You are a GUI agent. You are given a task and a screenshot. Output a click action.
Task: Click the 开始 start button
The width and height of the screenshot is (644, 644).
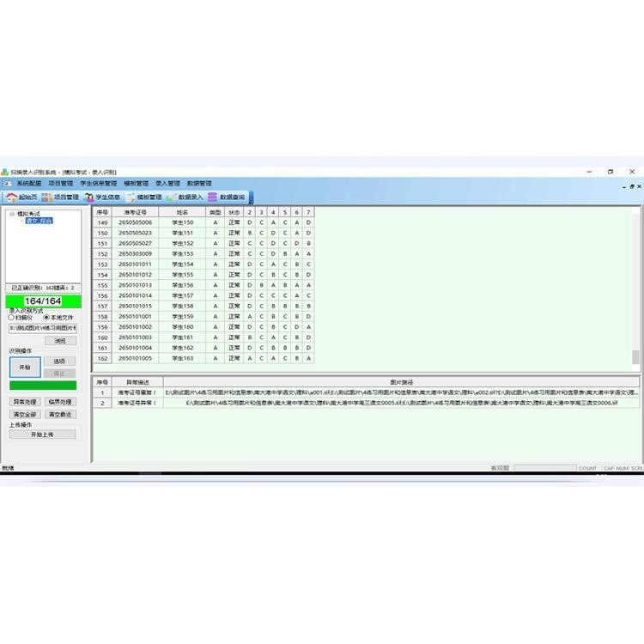(25, 368)
